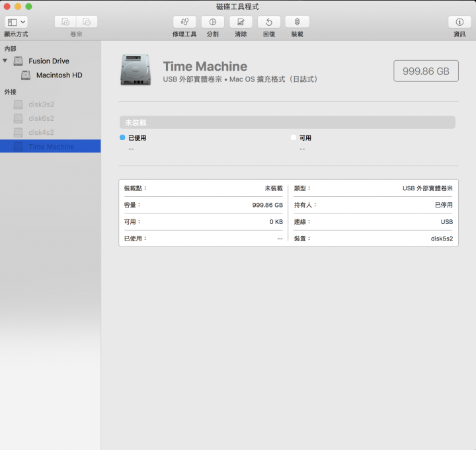Click the remove volume icon
This screenshot has height=450, width=476.
[x=87, y=22]
